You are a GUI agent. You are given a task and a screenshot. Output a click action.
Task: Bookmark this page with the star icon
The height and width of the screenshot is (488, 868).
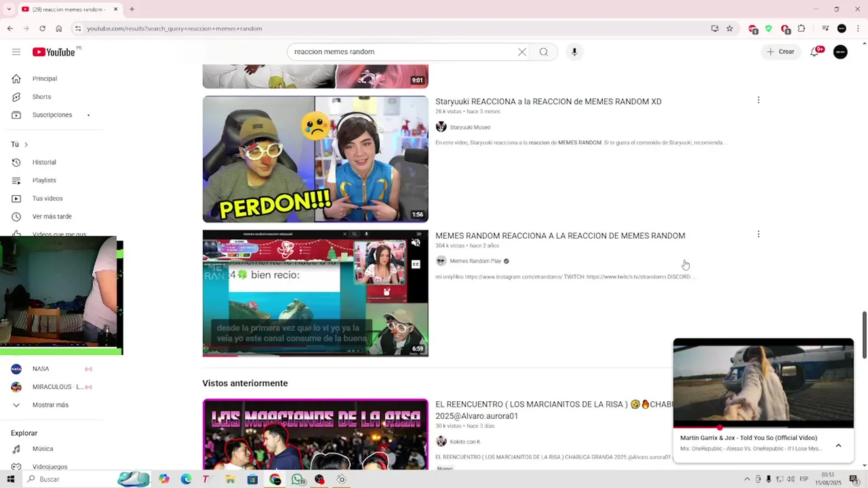pyautogui.click(x=730, y=28)
